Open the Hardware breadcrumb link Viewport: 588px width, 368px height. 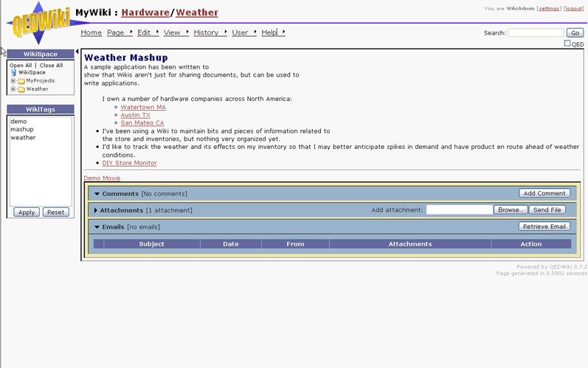tap(145, 13)
